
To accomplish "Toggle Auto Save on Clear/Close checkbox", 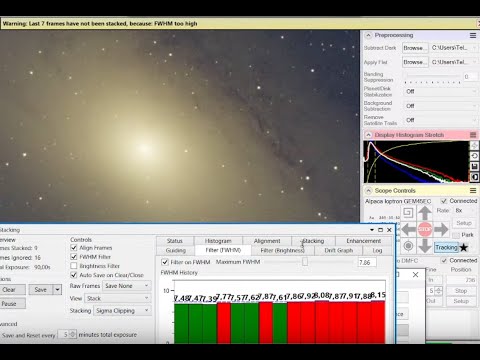I will pyautogui.click(x=74, y=275).
